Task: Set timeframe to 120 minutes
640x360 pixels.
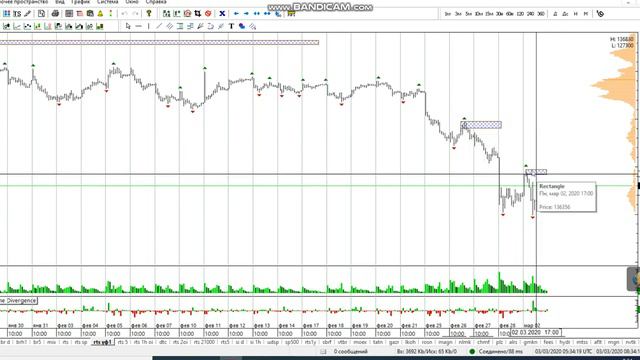Action: tap(520, 14)
